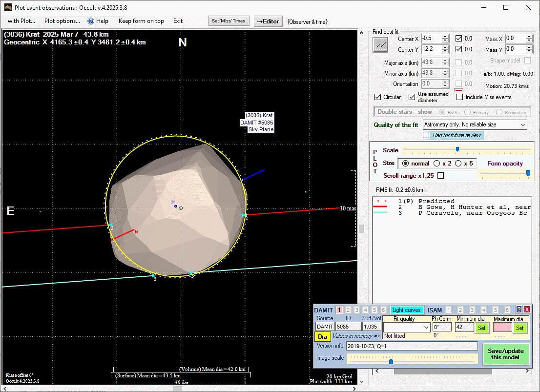This screenshot has width=540, height=392.
Task: Select DAMIT model number 2
Action: (x=348, y=310)
